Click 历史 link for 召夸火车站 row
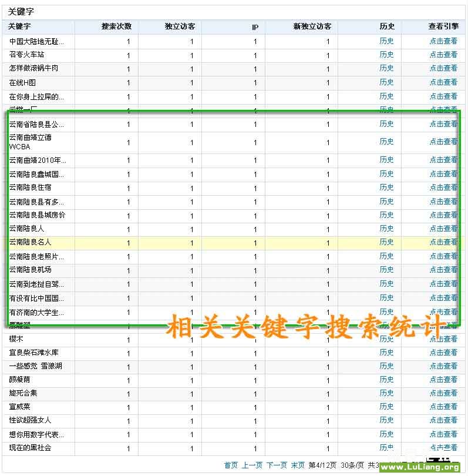Image resolution: width=468 pixels, height=476 pixels. 386,55
